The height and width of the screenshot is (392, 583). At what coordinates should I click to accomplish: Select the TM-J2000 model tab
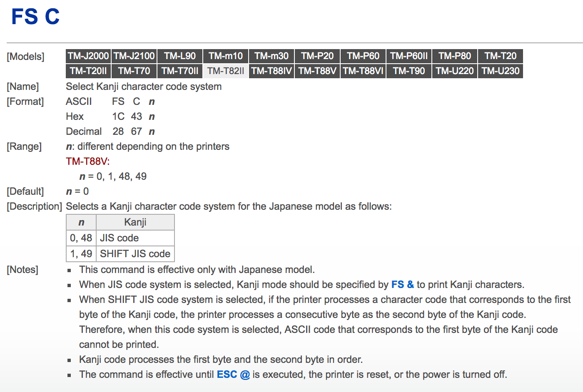88,56
